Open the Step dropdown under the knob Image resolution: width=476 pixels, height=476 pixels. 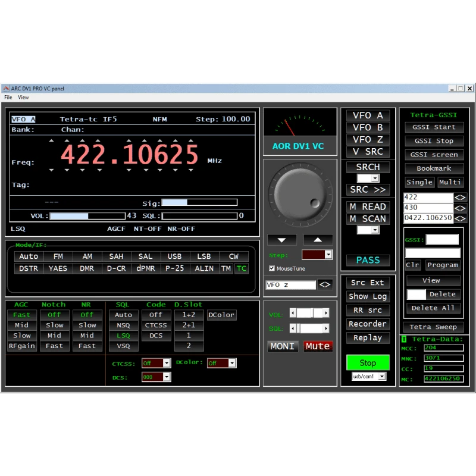[328, 255]
